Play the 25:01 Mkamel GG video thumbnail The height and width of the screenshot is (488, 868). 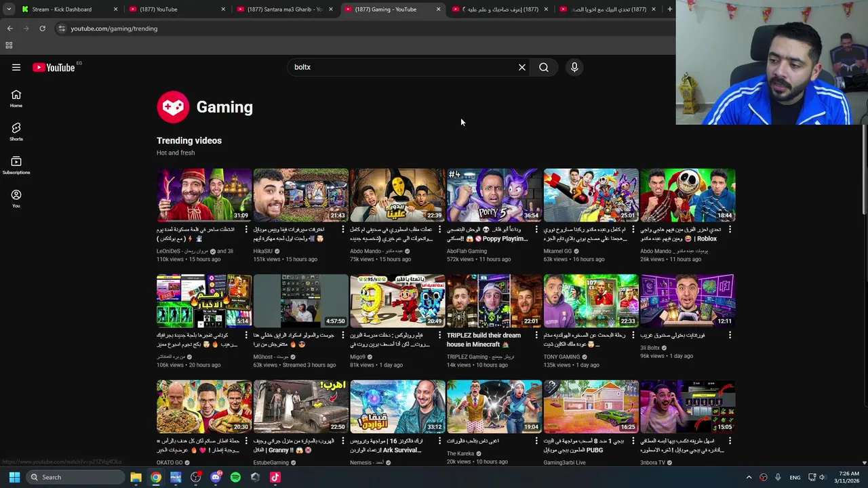tap(591, 195)
